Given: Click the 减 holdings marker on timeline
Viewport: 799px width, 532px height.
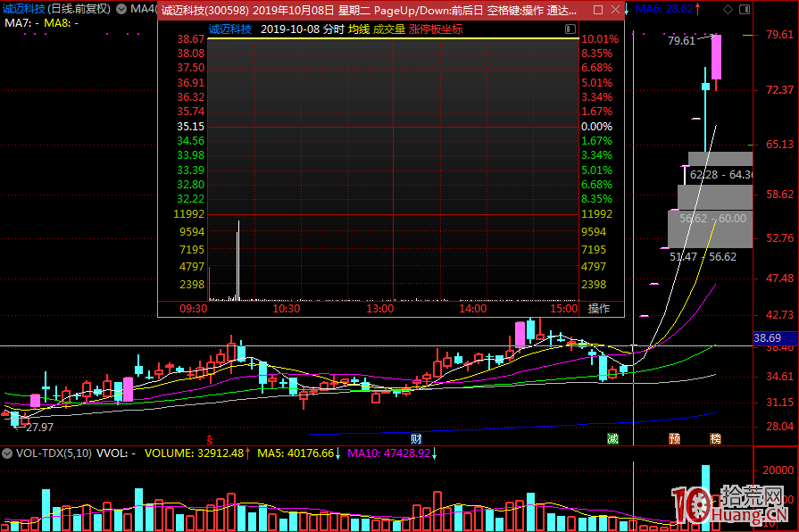Looking at the screenshot, I should pos(613,439).
